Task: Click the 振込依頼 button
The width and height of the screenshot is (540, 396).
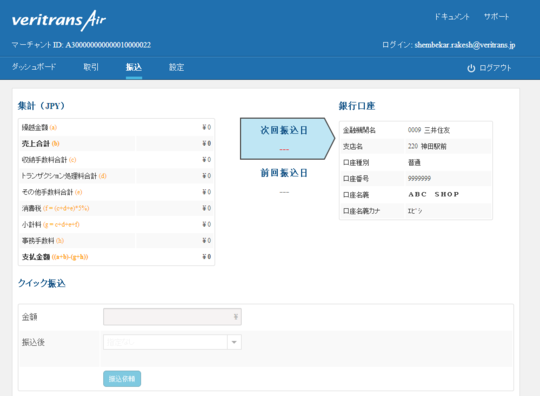Action: [x=122, y=379]
